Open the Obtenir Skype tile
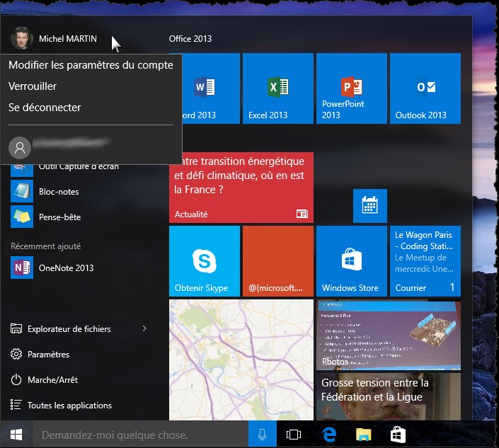 click(x=204, y=261)
